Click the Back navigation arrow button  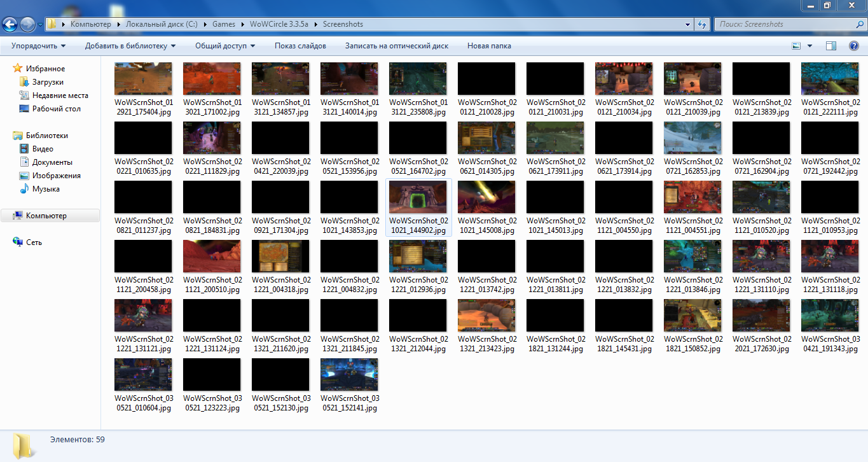(10, 24)
